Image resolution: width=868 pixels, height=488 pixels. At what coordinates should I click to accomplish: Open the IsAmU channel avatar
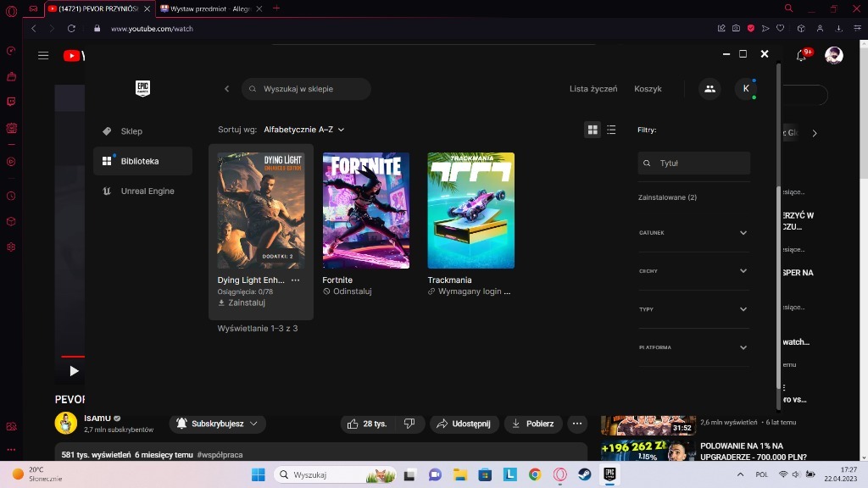(66, 424)
